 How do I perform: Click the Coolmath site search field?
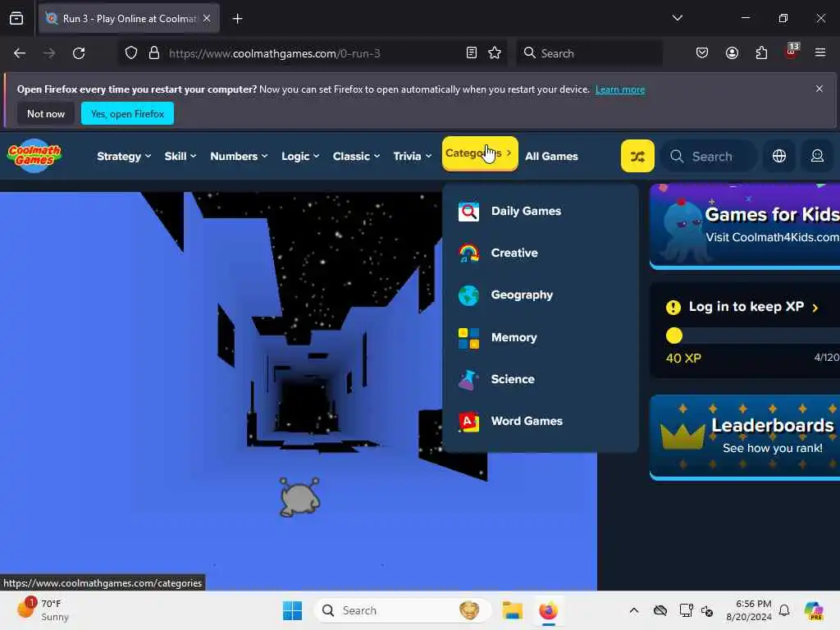708,157
